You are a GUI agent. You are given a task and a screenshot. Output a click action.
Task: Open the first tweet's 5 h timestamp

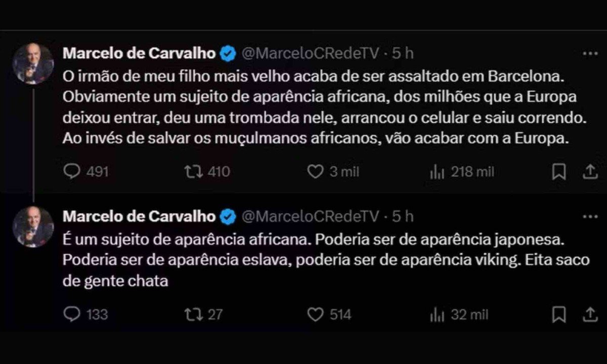pyautogui.click(x=403, y=54)
